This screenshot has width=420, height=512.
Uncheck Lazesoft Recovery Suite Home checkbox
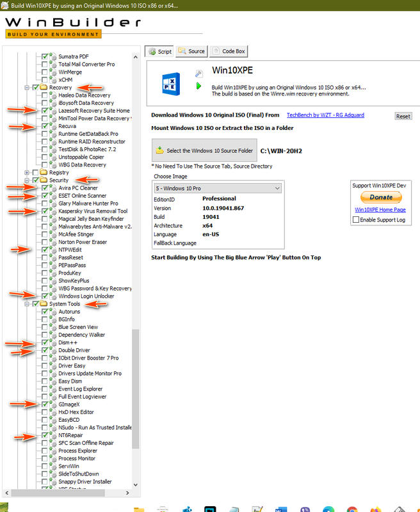tap(45, 111)
